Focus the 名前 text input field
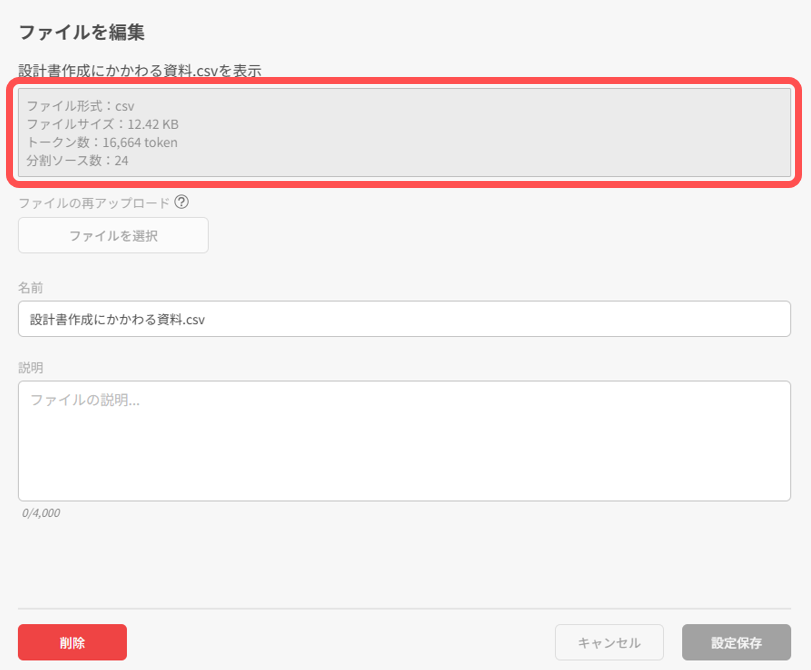This screenshot has width=811, height=670. pos(404,319)
